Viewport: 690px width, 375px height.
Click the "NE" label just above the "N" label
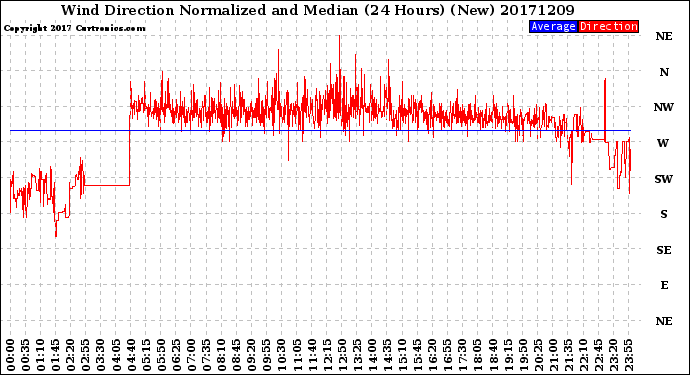click(x=664, y=37)
